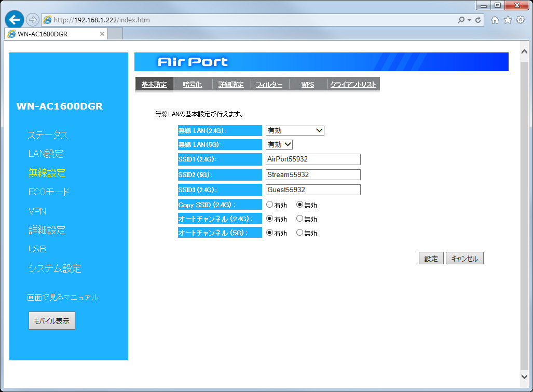Expand the 無線 LAN(2.4G) dropdown
The image size is (533, 392).
point(295,130)
